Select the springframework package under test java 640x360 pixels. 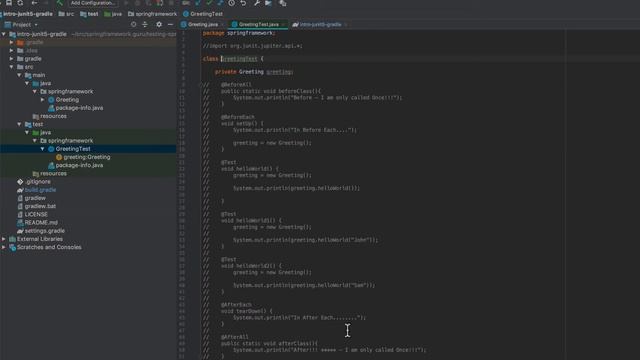point(70,141)
